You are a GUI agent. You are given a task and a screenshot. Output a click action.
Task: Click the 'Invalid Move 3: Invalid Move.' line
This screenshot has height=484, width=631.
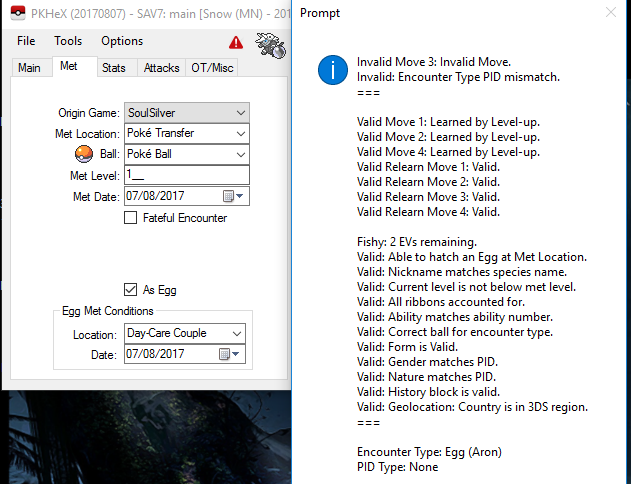(x=434, y=62)
